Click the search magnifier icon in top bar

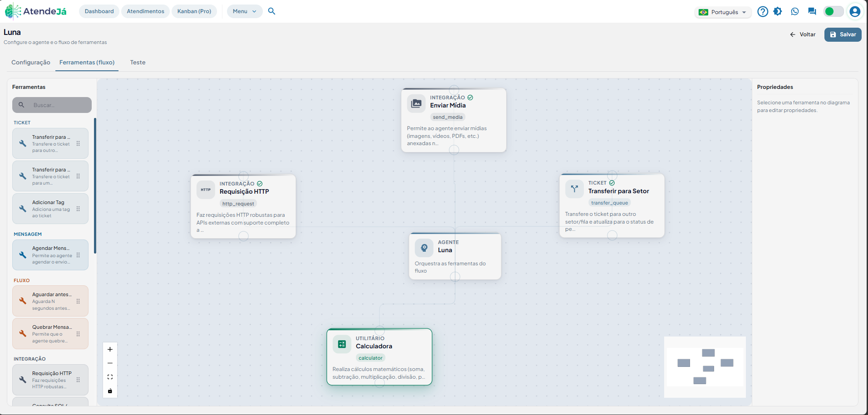click(271, 11)
